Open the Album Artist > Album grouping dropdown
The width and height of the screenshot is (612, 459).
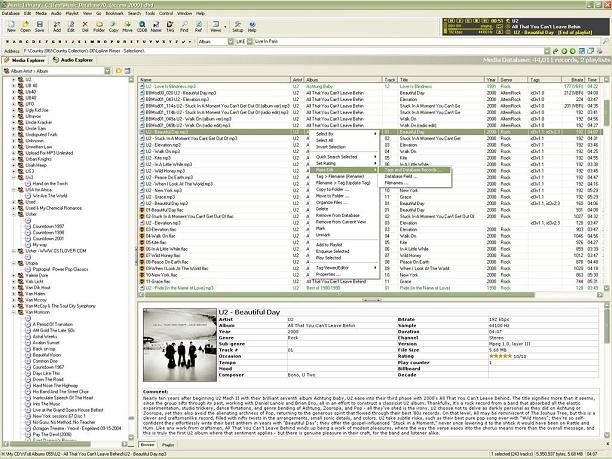[107, 71]
